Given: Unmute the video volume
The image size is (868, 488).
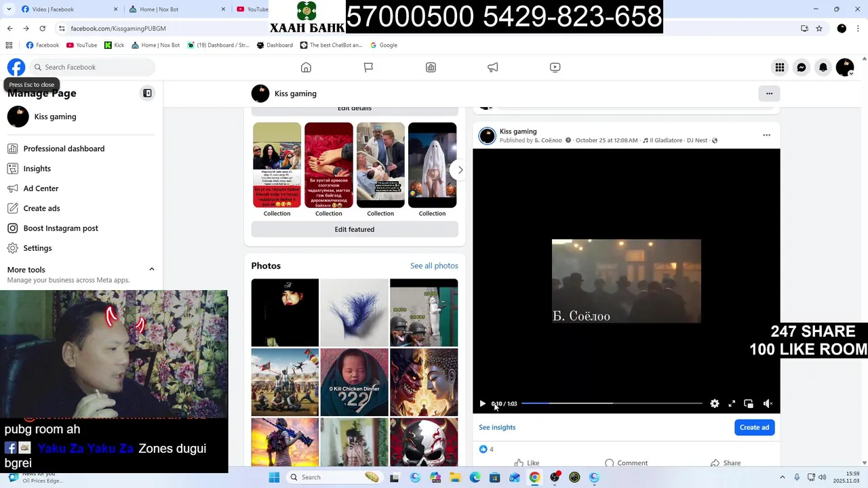Looking at the screenshot, I should point(768,404).
